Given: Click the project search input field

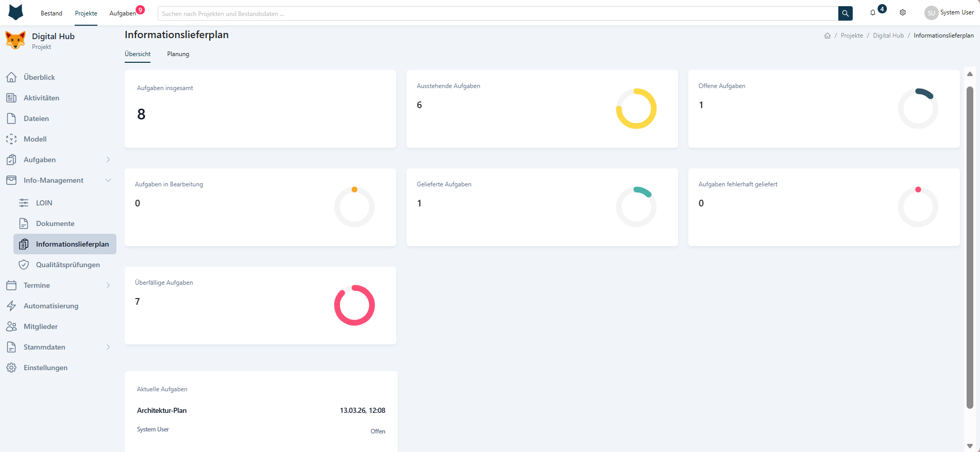Looking at the screenshot, I should (498, 13).
